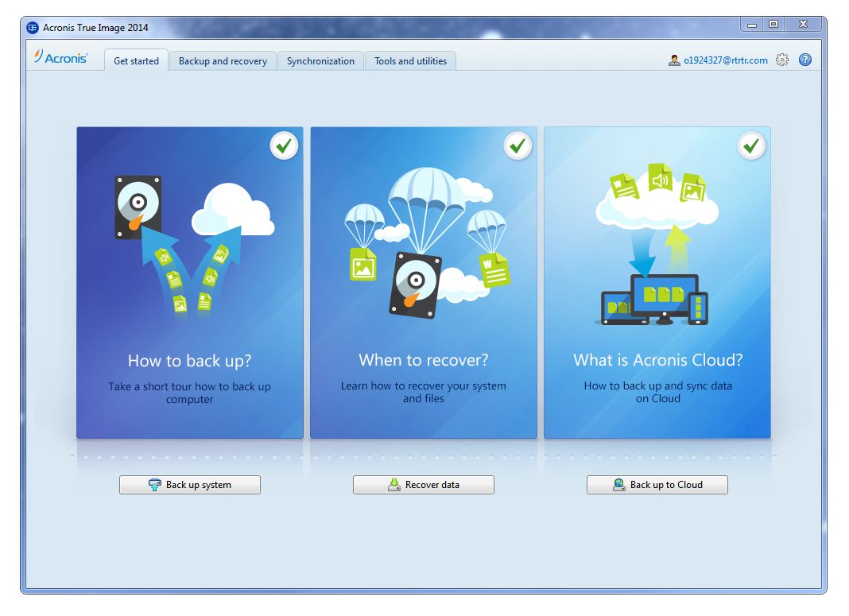Viewport: 849px width, 616px height.
Task: Click the Acronis logo
Action: point(60,57)
